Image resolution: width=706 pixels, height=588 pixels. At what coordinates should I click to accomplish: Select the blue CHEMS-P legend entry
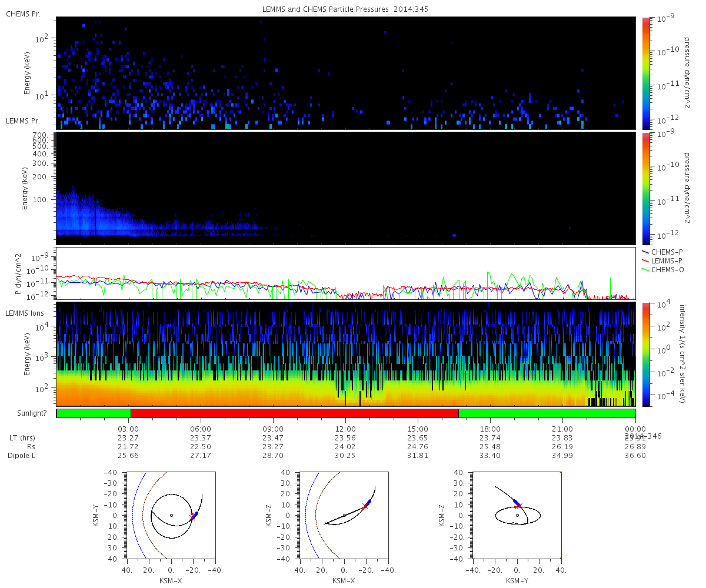[667, 252]
